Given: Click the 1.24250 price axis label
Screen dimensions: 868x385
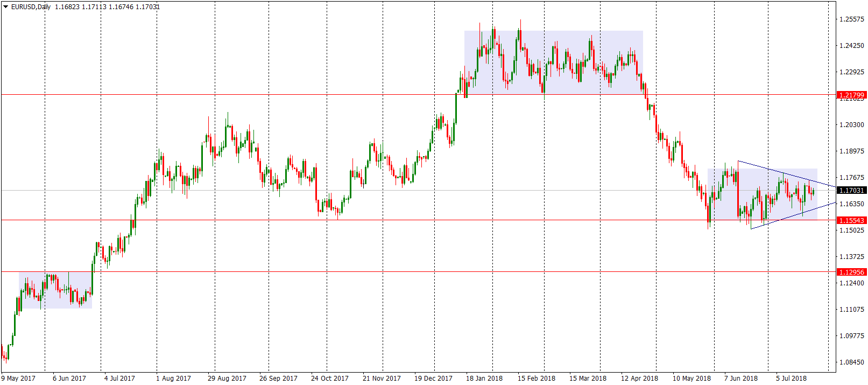Looking at the screenshot, I should (x=852, y=46).
